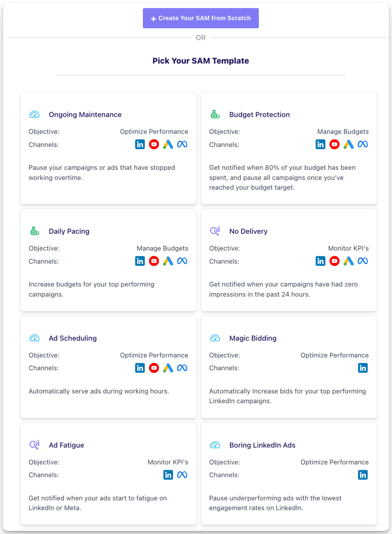This screenshot has height=534, width=392.
Task: Click the gauge icon beside Ongoing Maintenance
Action: click(x=34, y=115)
